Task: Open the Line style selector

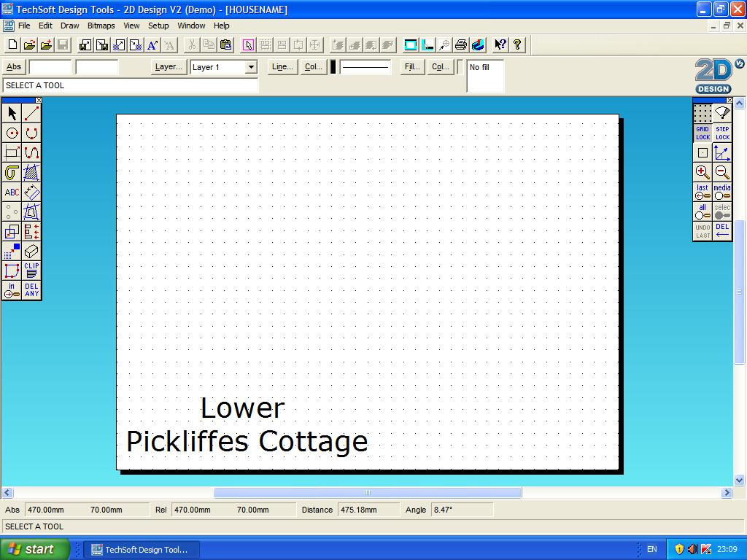Action: pos(282,66)
